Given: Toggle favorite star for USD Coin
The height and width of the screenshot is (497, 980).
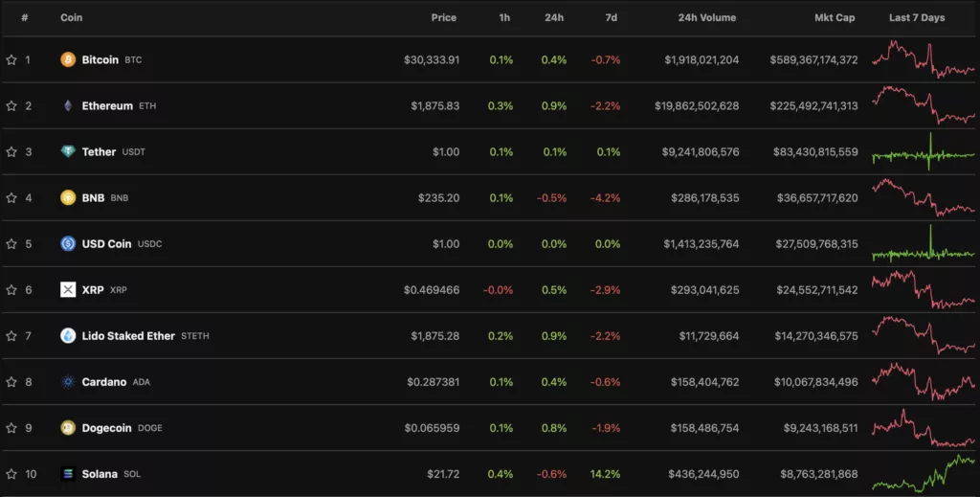Looking at the screenshot, I should (x=11, y=244).
